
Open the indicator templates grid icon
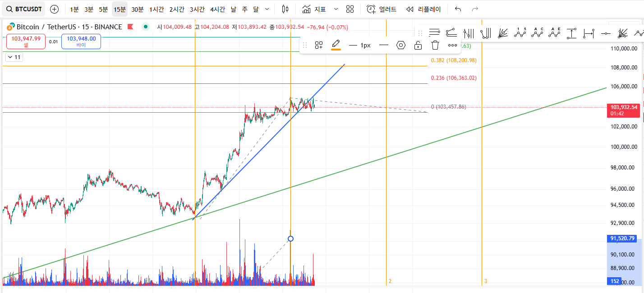pyautogui.click(x=350, y=9)
